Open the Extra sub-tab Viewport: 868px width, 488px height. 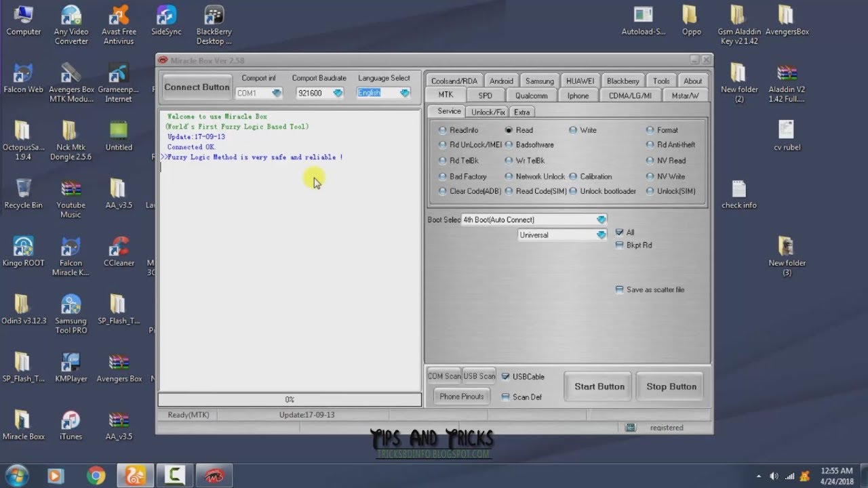[521, 112]
